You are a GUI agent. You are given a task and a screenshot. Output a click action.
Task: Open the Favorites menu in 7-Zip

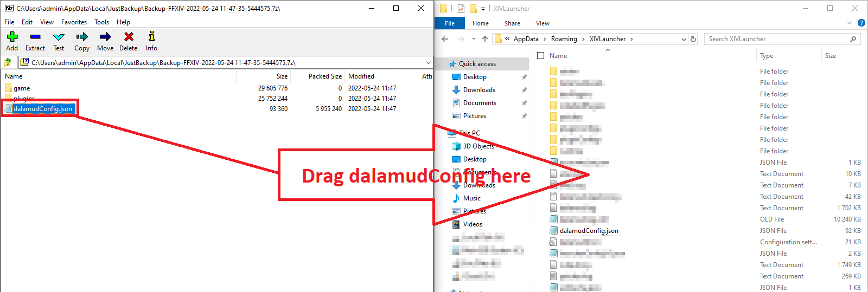74,22
